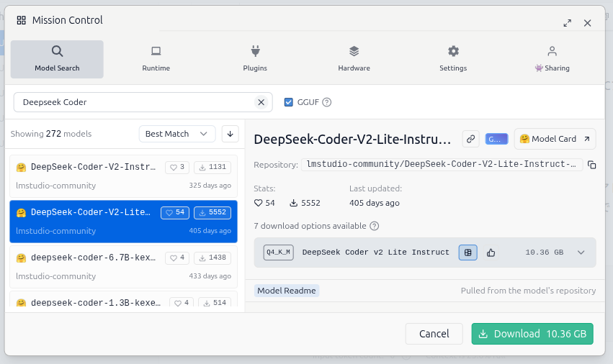The width and height of the screenshot is (613, 364).
Task: Open the Best Match sort dropdown
Action: click(177, 134)
